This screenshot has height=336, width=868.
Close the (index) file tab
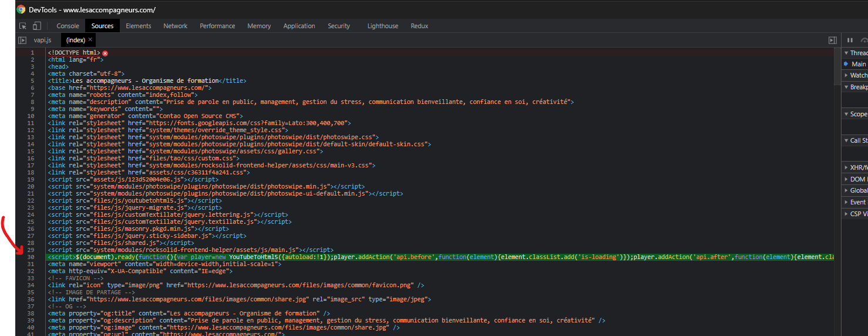coord(90,40)
